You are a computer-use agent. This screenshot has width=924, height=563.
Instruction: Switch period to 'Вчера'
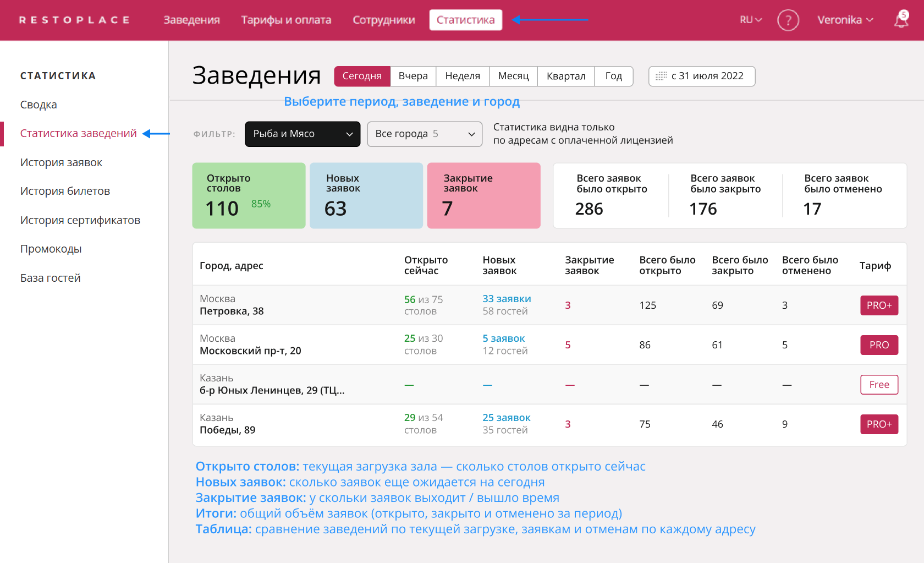pyautogui.click(x=413, y=76)
